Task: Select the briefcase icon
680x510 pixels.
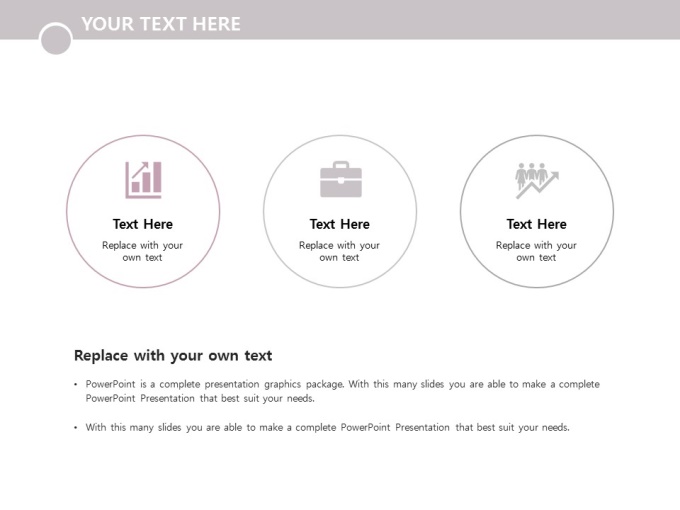Action: tap(341, 180)
